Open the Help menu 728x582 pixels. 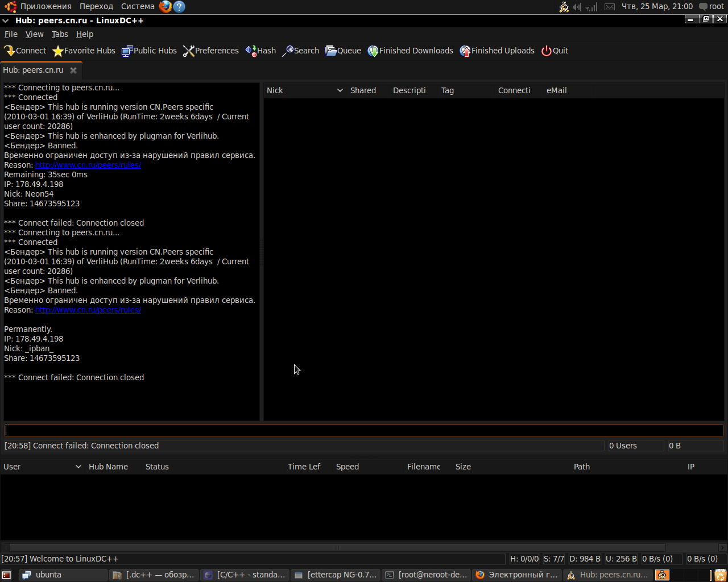coord(85,34)
